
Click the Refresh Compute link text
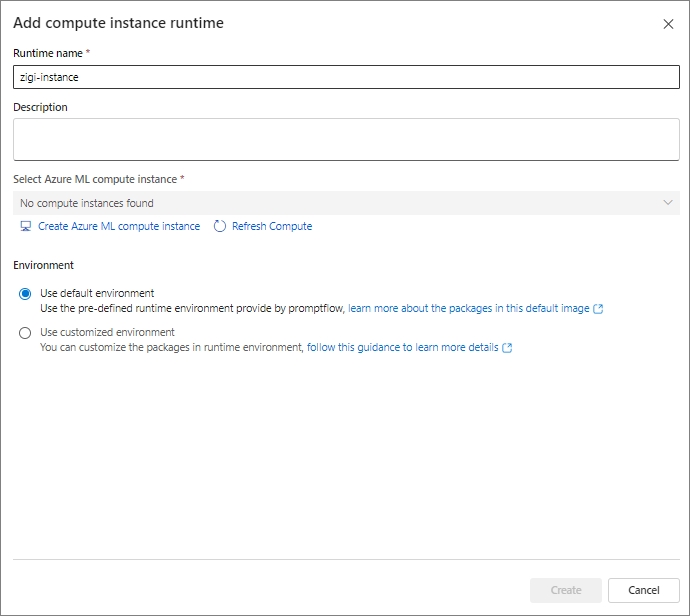272,227
